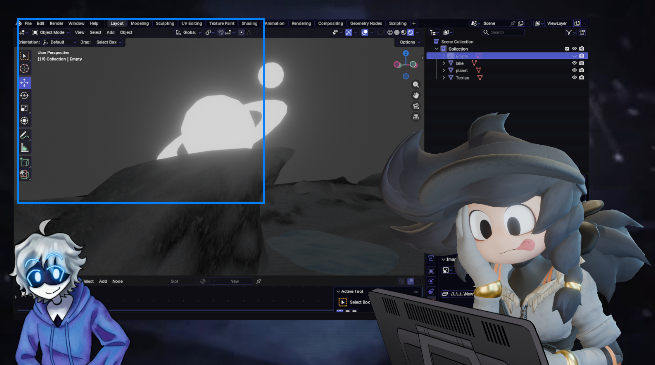Viewport: 655px width, 365px height.
Task: Activate the Scale tool
Action: (x=25, y=108)
